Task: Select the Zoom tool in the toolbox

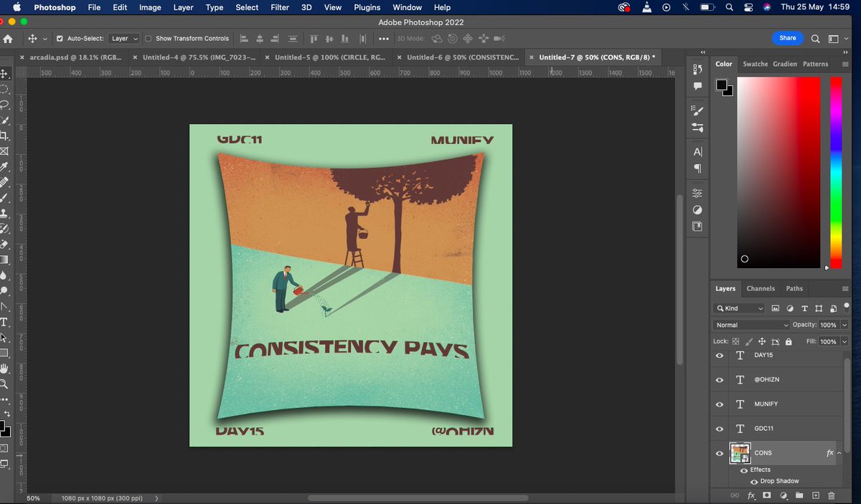Action: click(x=4, y=384)
